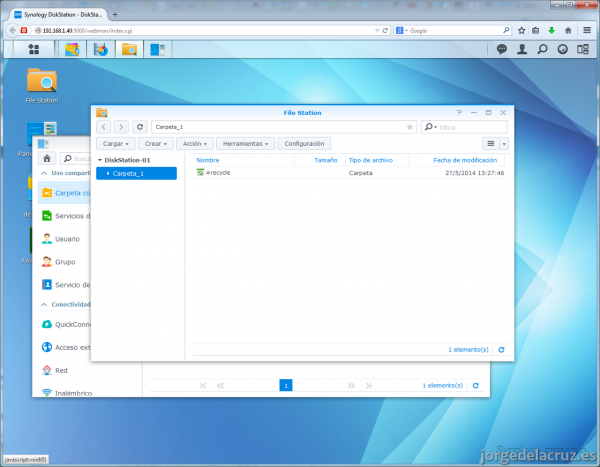Collapse the DiskStation-01 tree node
This screenshot has width=600, height=467.
coord(99,160)
